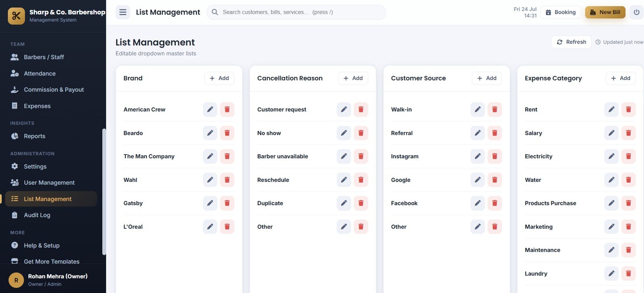Select the Instagram label
The width and height of the screenshot is (644, 293).
pyautogui.click(x=405, y=156)
